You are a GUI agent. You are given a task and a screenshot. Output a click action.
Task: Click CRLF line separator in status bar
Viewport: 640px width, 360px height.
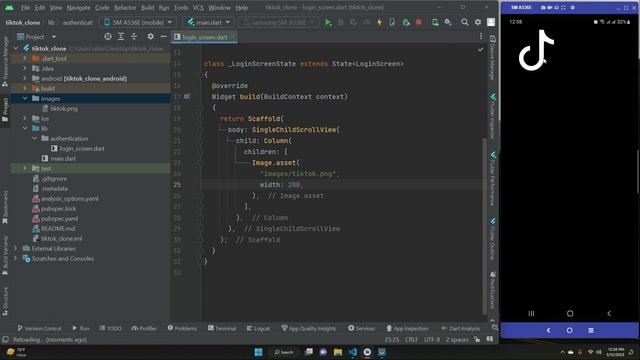[411, 340]
